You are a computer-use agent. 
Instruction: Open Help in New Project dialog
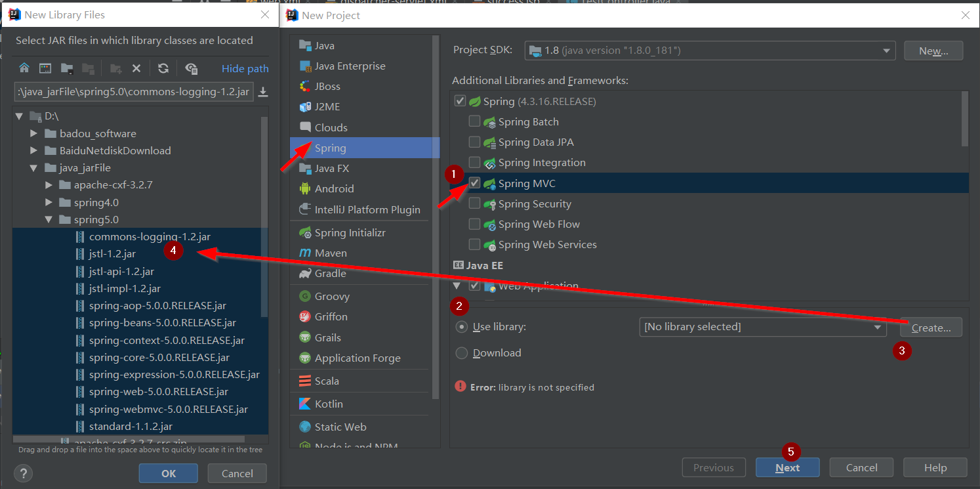[935, 467]
